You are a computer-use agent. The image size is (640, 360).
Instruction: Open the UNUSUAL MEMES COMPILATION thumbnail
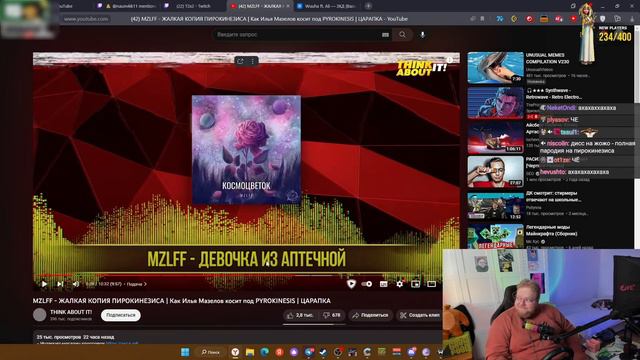pos(495,68)
